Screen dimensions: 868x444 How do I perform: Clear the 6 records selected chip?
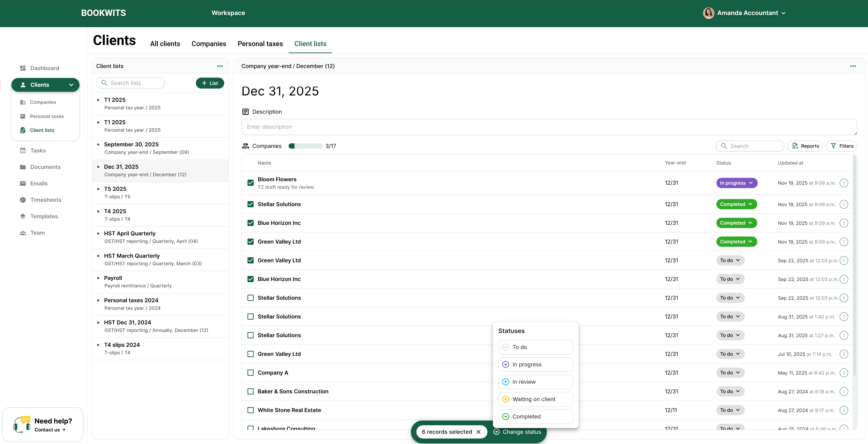coord(479,432)
